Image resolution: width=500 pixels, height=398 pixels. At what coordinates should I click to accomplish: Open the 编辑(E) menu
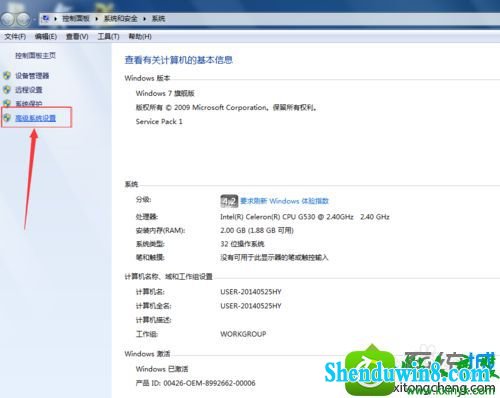[x=46, y=36]
